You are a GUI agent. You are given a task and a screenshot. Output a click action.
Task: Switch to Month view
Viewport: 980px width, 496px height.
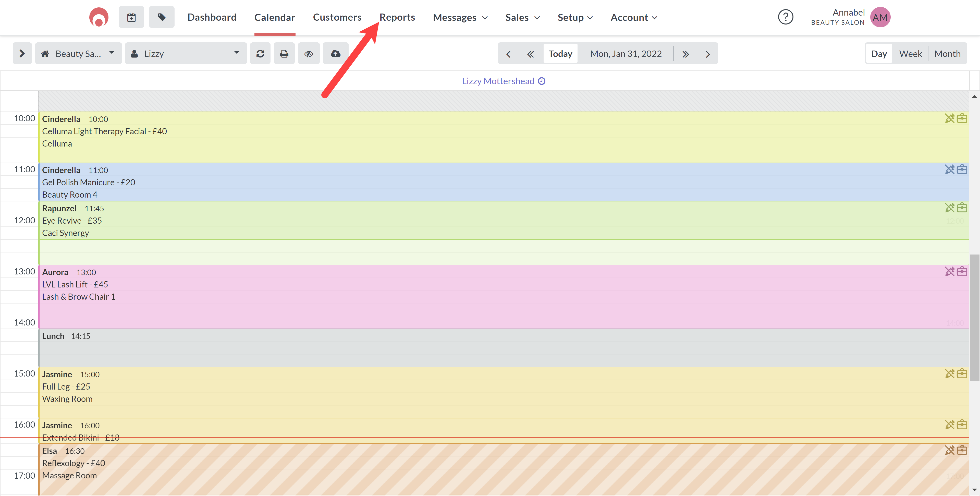[947, 54]
